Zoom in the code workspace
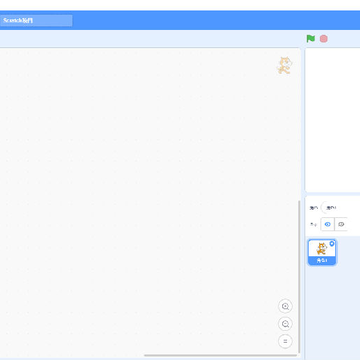Screen dimensions: 360x360 [x=285, y=306]
